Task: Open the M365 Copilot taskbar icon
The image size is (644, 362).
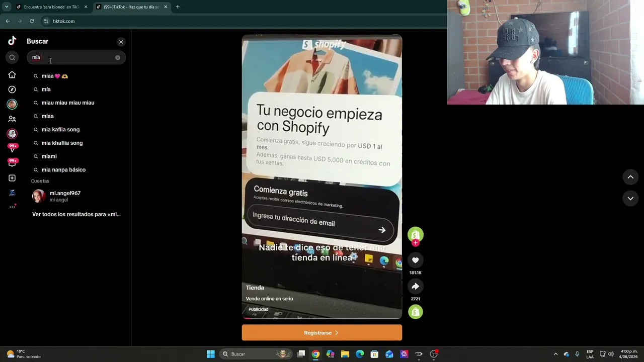Action: [x=331, y=354]
